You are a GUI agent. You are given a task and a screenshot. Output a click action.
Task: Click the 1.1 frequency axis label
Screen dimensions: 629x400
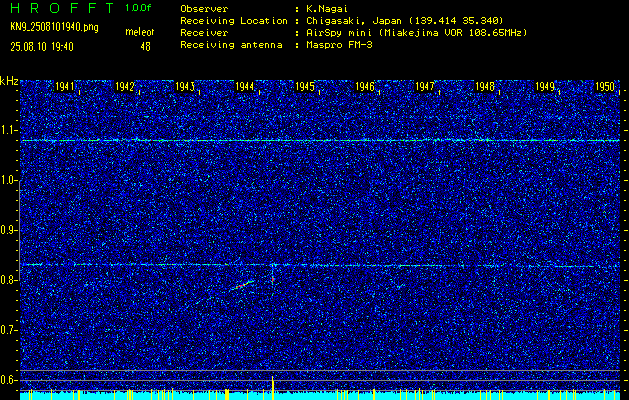pos(8,130)
